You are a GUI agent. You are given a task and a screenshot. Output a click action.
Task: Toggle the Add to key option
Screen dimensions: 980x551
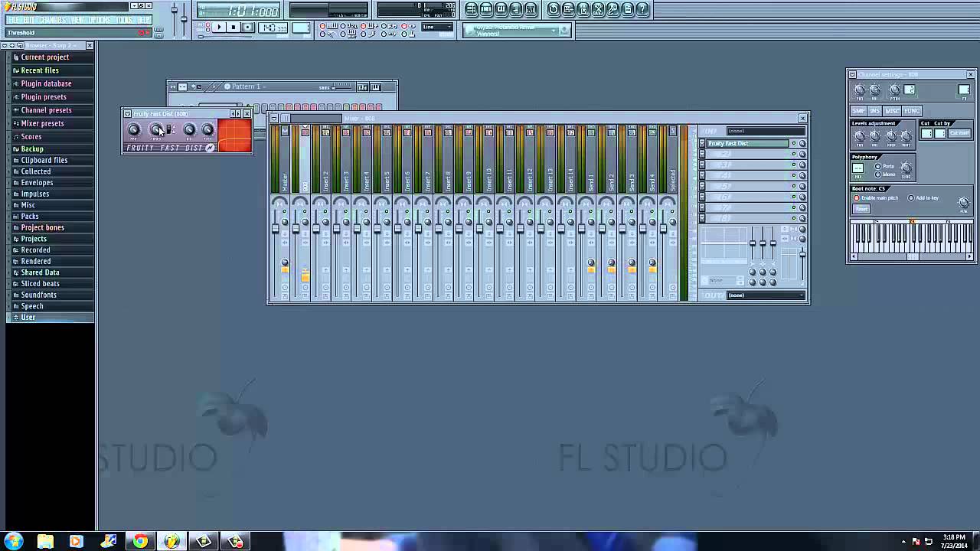tap(911, 198)
